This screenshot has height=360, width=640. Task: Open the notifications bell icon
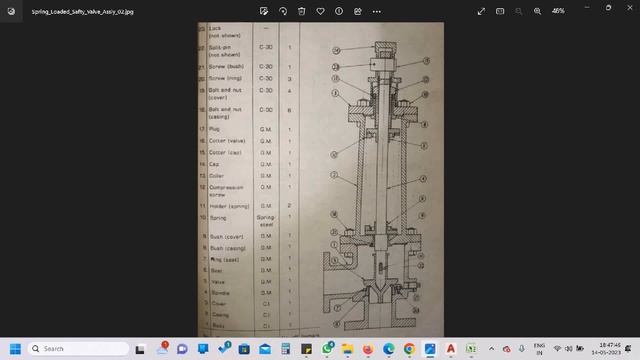(x=628, y=349)
